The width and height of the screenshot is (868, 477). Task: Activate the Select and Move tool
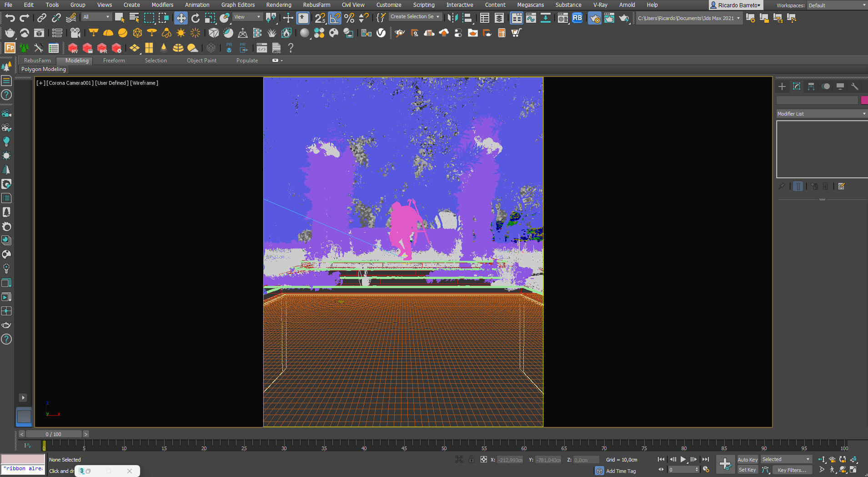click(x=181, y=18)
